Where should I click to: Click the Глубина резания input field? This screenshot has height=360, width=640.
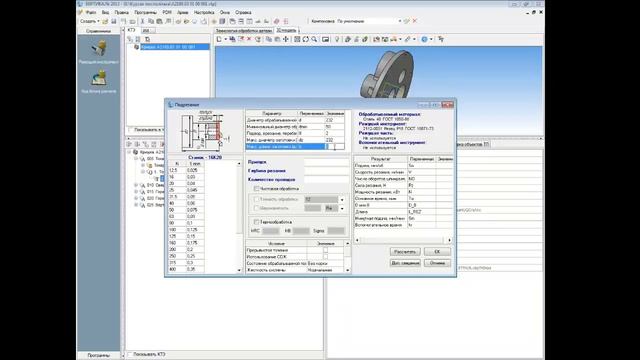[x=327, y=171]
